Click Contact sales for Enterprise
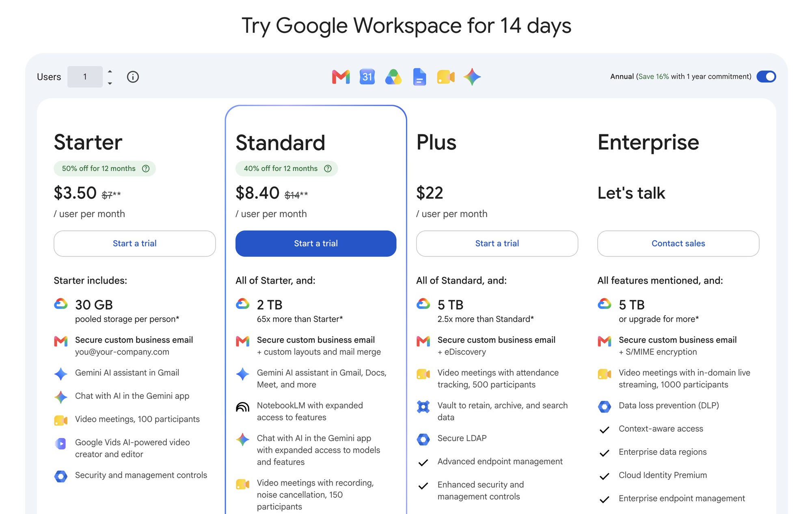This screenshot has width=812, height=514. pyautogui.click(x=678, y=243)
